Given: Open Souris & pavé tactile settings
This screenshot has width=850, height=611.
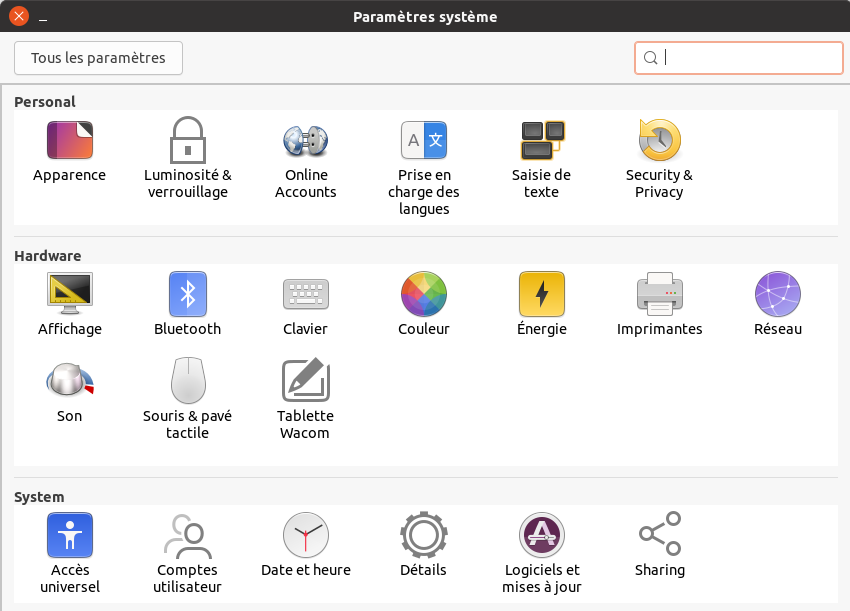Looking at the screenshot, I should pos(187,381).
